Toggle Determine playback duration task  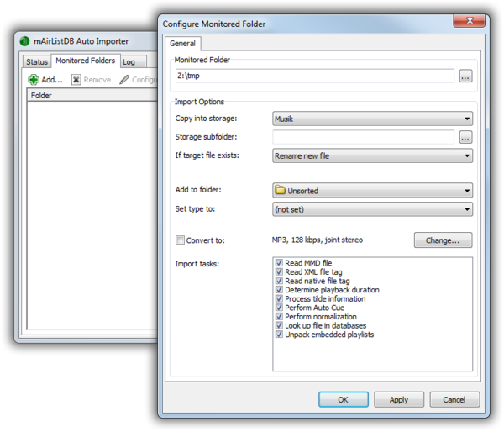tap(279, 290)
